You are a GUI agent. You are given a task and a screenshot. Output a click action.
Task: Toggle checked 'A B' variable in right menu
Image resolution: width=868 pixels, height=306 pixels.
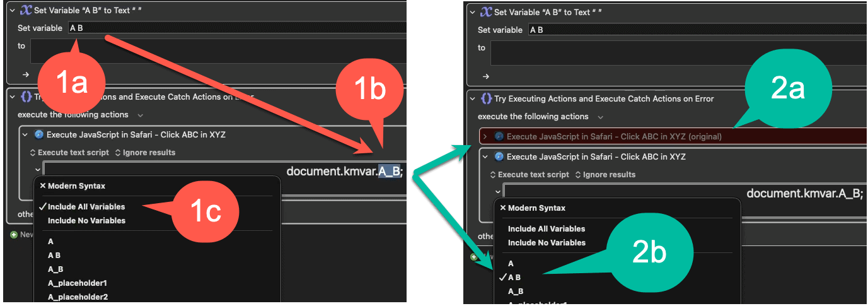coord(514,277)
